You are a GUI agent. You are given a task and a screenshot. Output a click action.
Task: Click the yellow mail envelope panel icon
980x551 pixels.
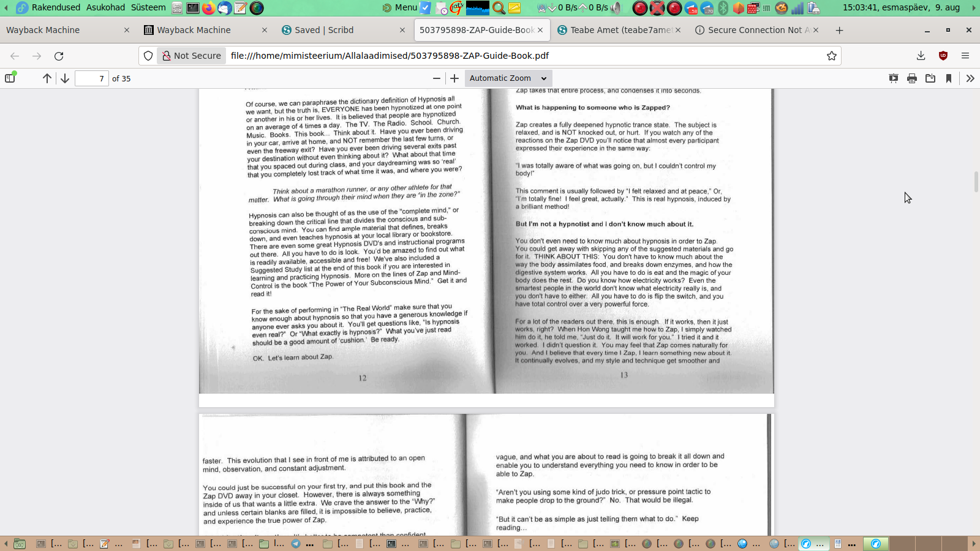pos(514,8)
